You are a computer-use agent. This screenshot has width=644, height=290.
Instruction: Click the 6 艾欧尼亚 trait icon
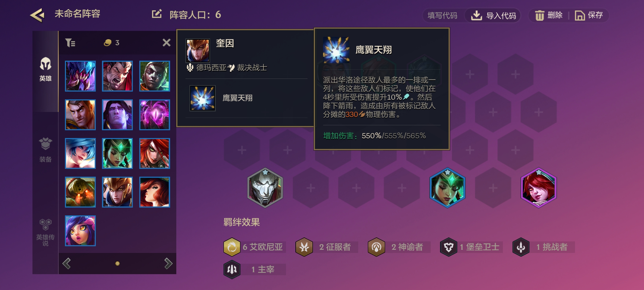(232, 247)
